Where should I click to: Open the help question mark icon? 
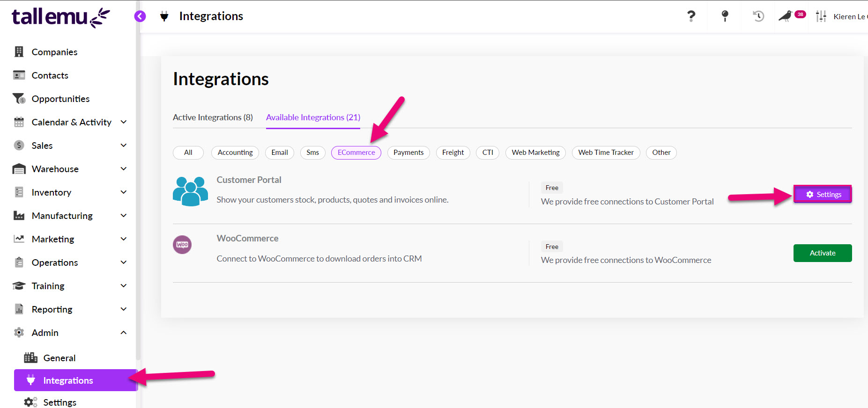click(x=691, y=16)
